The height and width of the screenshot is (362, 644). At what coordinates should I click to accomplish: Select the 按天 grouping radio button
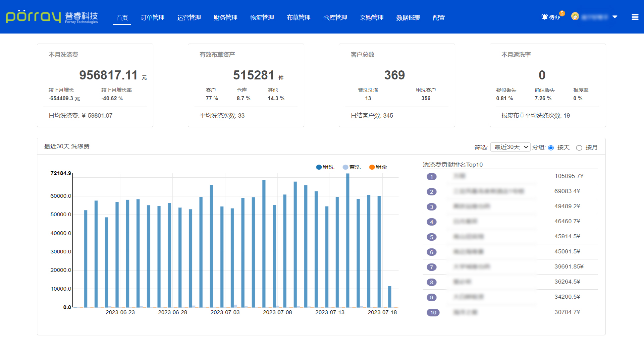click(x=551, y=148)
